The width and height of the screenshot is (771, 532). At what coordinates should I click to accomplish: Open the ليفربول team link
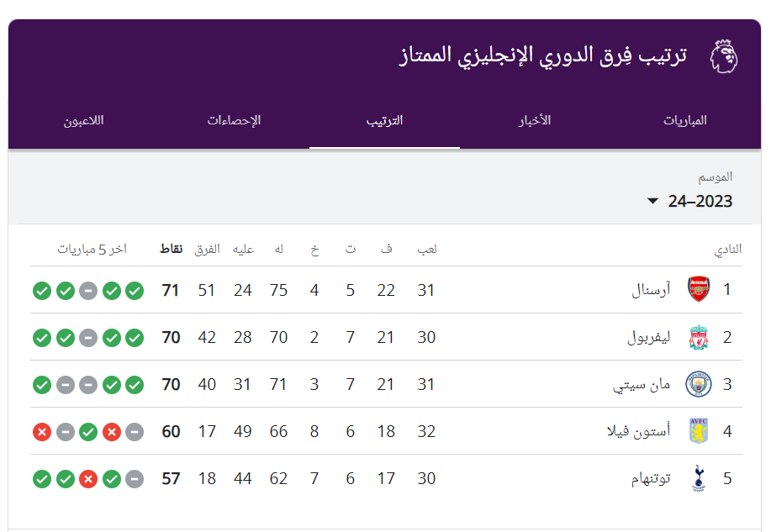click(x=648, y=337)
